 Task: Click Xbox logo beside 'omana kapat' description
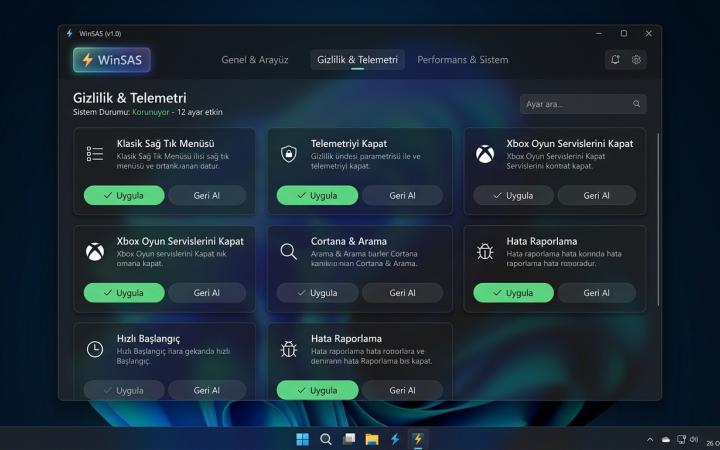pyautogui.click(x=95, y=252)
